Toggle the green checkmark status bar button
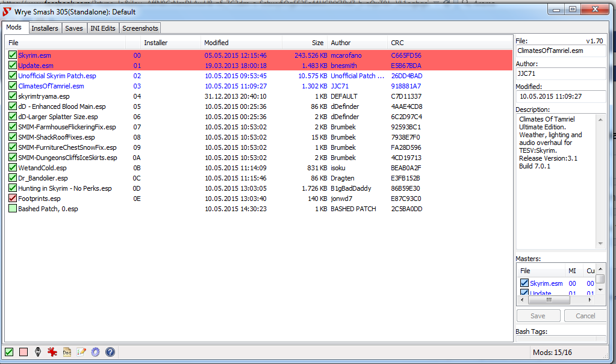Image resolution: width=616 pixels, height=364 pixels. click(9, 352)
